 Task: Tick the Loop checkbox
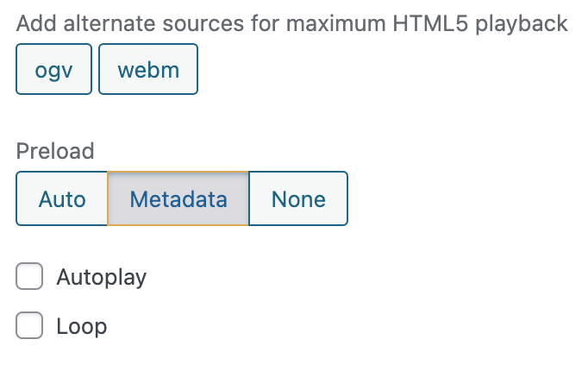[x=30, y=326]
